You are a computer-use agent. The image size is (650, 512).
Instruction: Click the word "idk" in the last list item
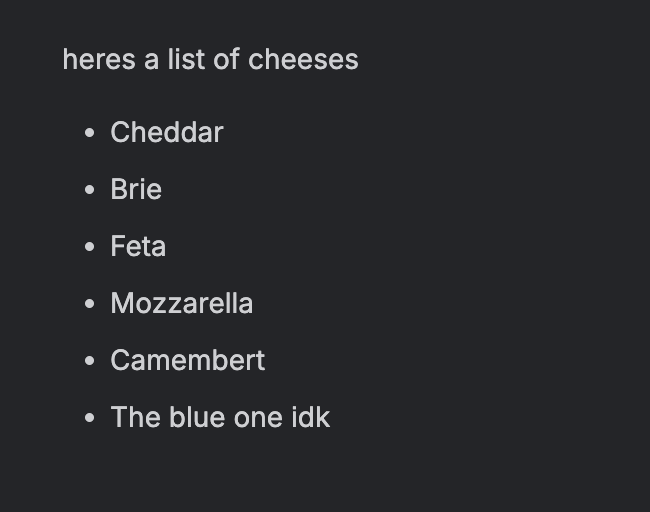311,417
